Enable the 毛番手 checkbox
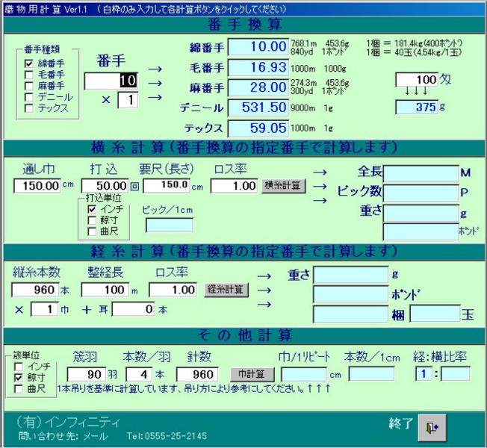Image resolution: width=487 pixels, height=448 pixels. 29,75
